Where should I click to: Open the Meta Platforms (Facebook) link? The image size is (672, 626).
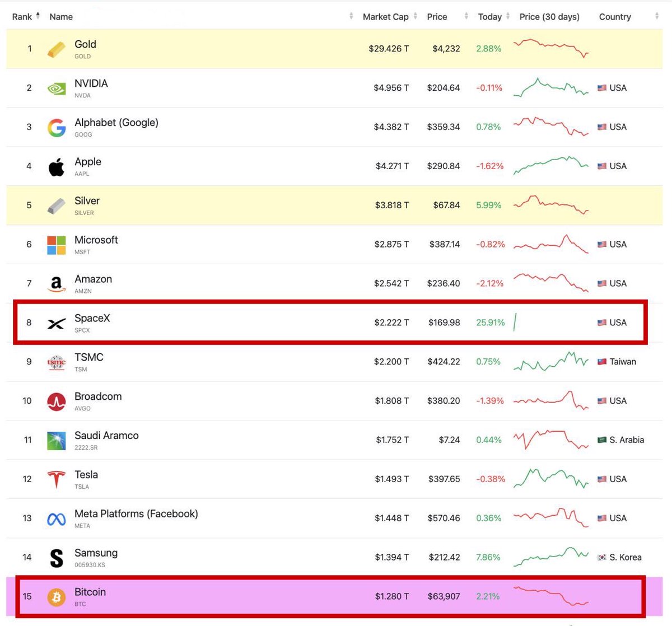136,513
